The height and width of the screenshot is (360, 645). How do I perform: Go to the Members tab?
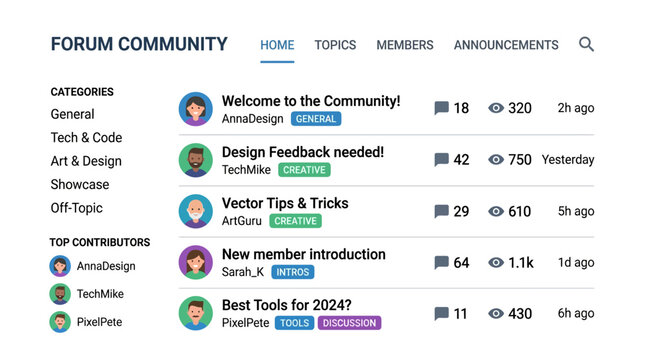pyautogui.click(x=405, y=45)
